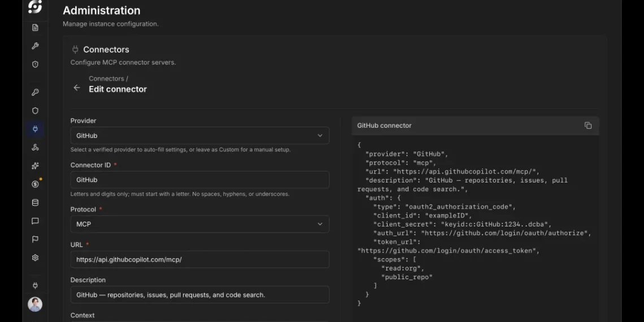This screenshot has height=322, width=644.
Task: Click the 'Letters and digits only' hint text
Action: click(x=180, y=194)
